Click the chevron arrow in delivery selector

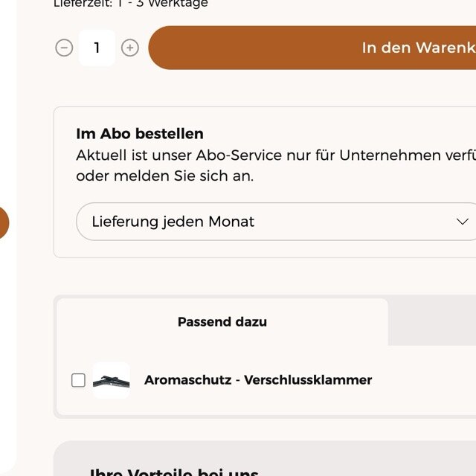coord(462,222)
